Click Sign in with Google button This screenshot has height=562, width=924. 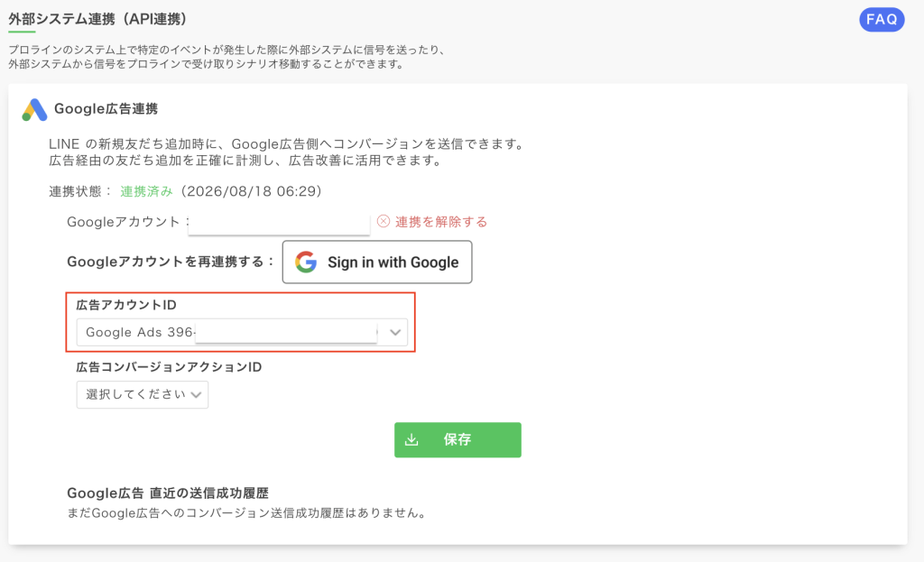point(377,263)
